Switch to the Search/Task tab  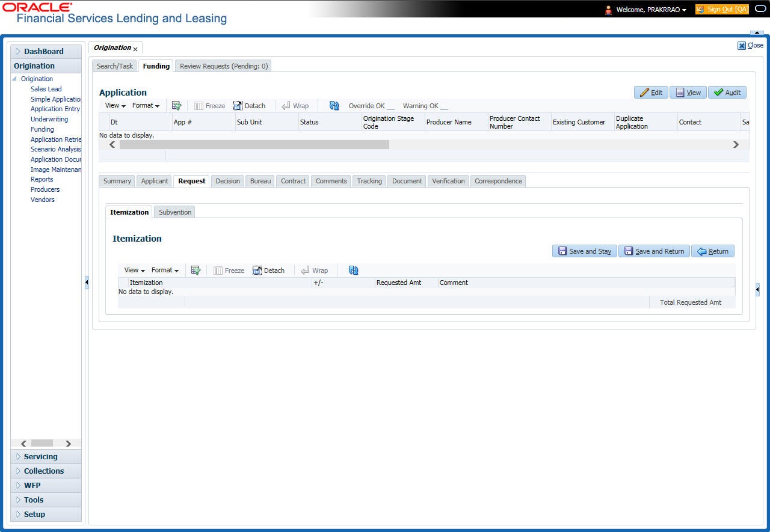point(115,66)
